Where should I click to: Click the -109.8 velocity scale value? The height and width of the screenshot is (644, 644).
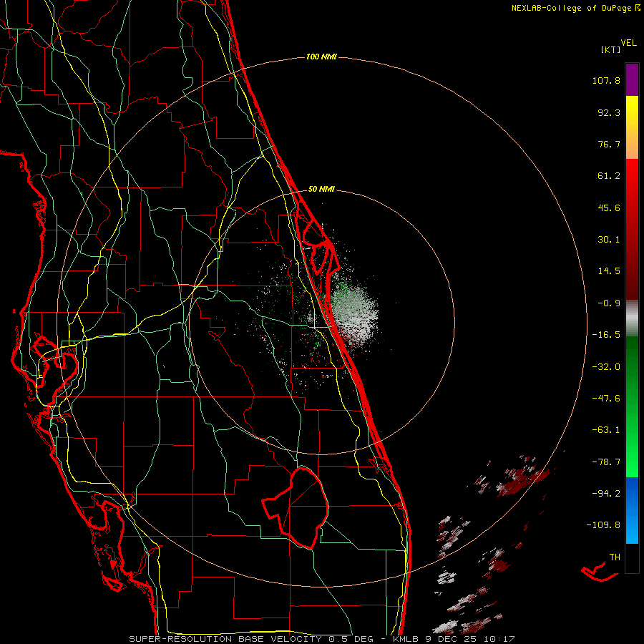[x=603, y=525]
